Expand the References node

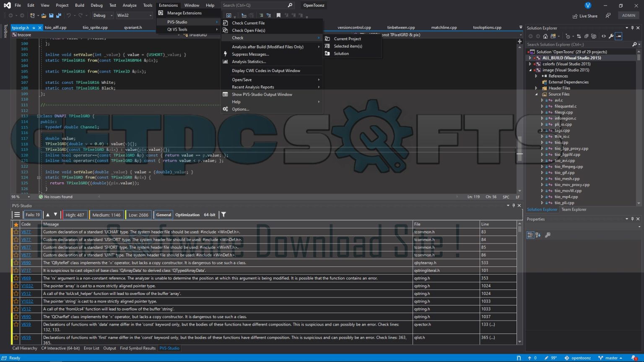coord(536,76)
